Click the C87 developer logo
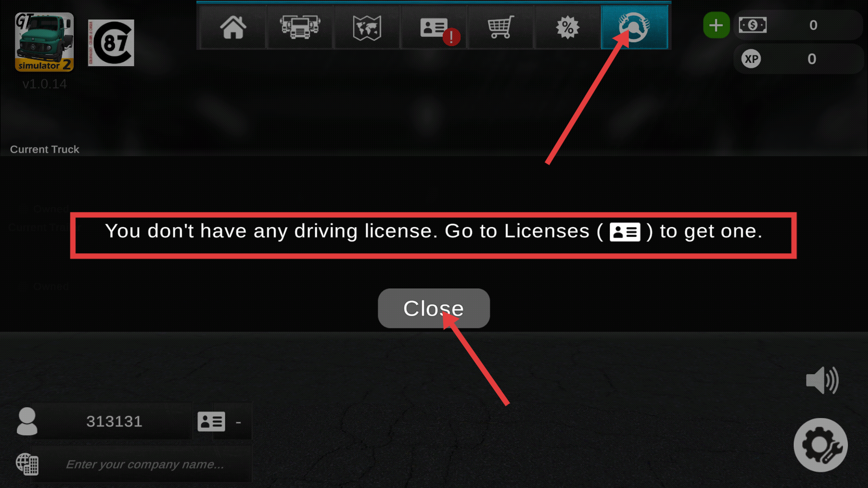868x488 pixels. click(x=111, y=43)
